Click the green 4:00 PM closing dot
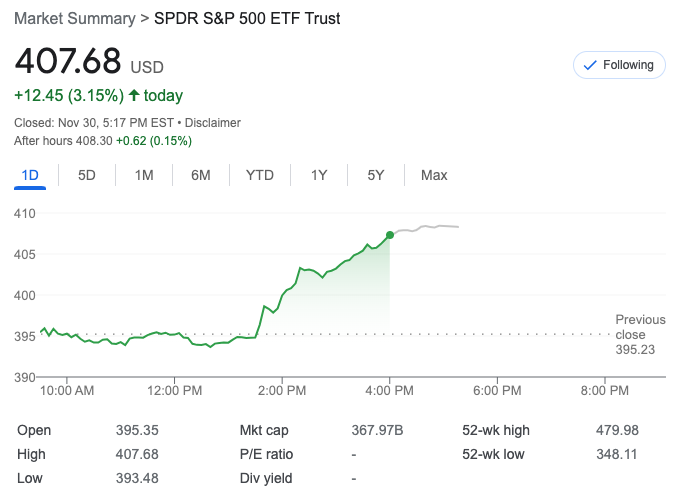 (390, 236)
